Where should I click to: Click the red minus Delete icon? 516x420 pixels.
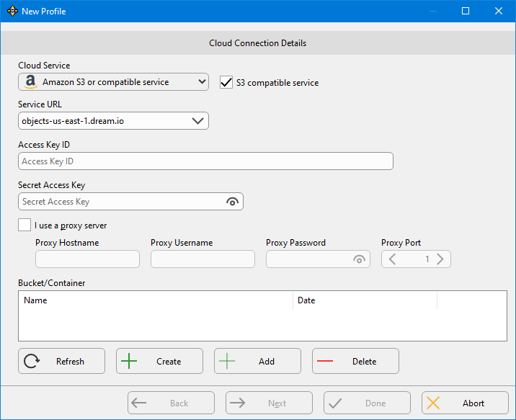click(x=325, y=362)
